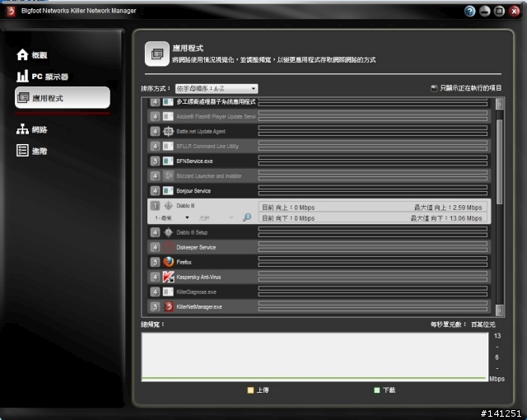The height and width of the screenshot is (420, 527).
Task: Click the Diablo III game icon
Action: point(168,206)
